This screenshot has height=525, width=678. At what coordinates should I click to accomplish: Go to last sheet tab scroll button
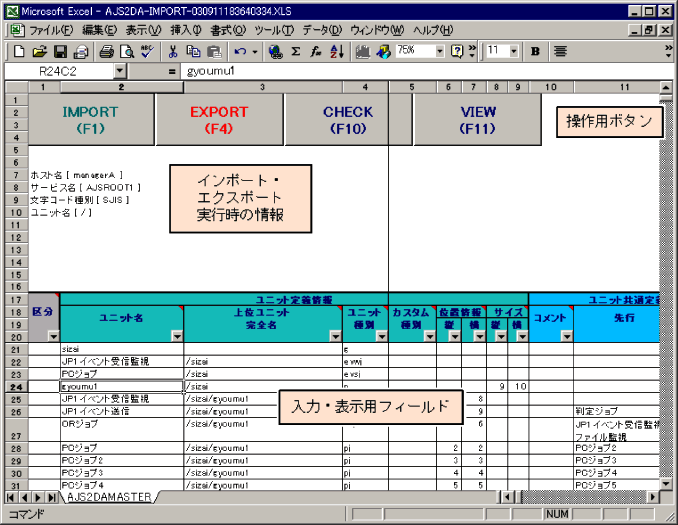click(52, 497)
